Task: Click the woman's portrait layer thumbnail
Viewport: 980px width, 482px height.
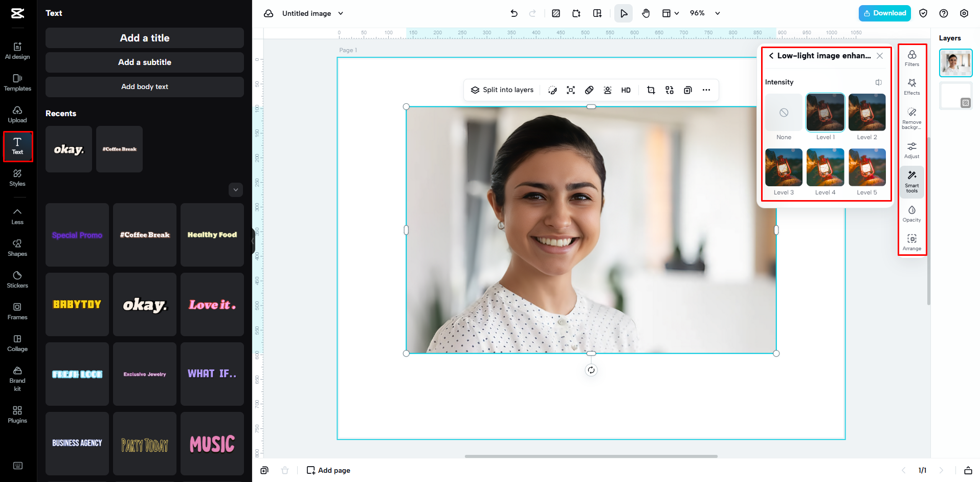Action: (x=955, y=62)
